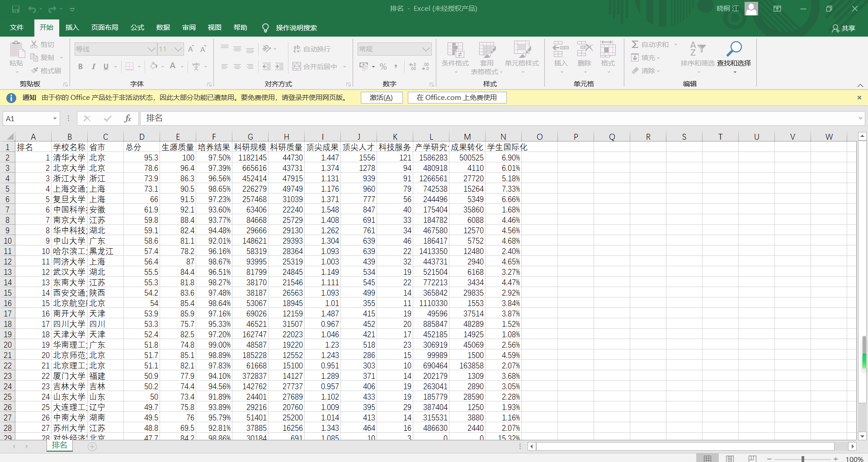Open the font name dropdown
868x462 pixels.
151,49
